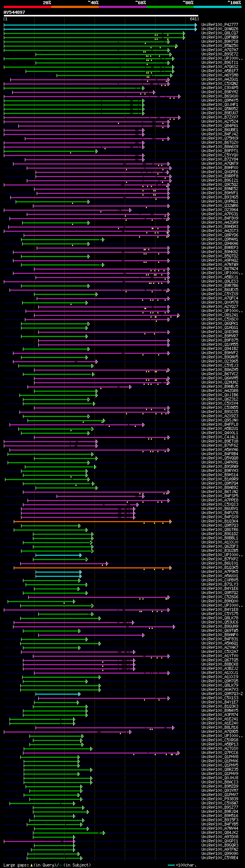Viewport: 245px width, 868px height.
Task: Select hit label UniRef100_A6YSM8
Action: [x=220, y=75]
